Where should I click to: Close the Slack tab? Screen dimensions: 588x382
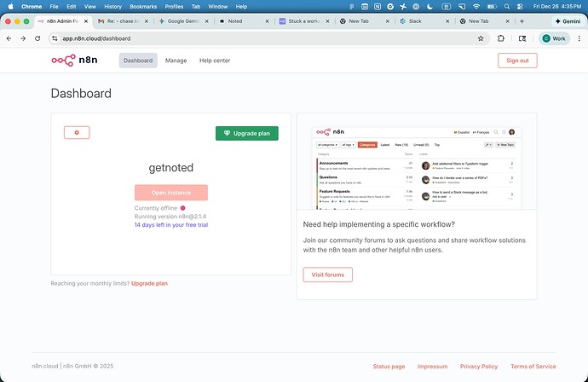(x=447, y=21)
